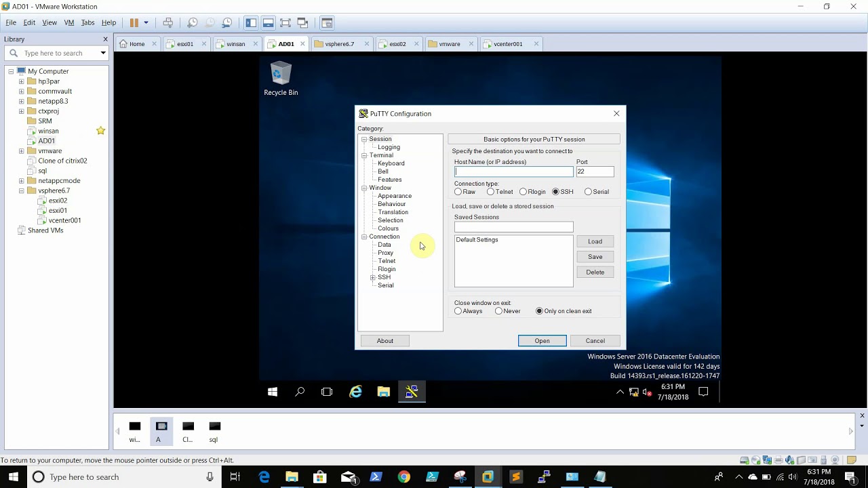Open the Library search dropdown arrow

click(103, 53)
